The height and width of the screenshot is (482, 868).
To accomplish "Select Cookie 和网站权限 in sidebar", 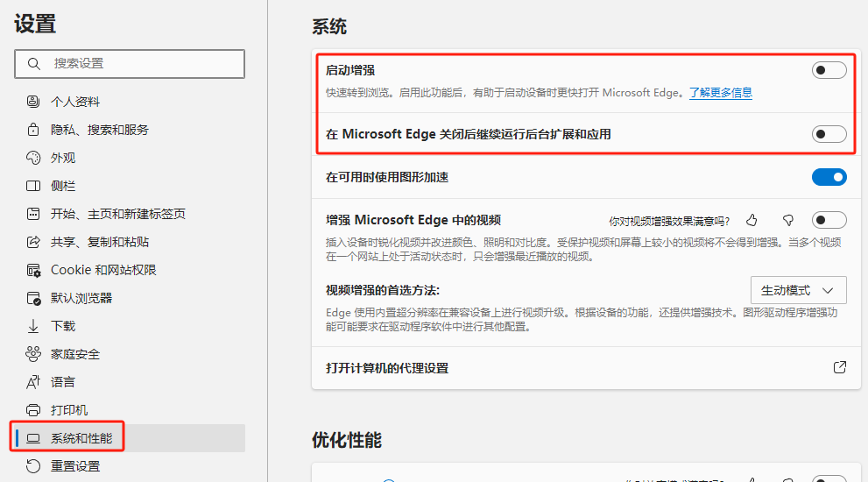I will tap(103, 270).
